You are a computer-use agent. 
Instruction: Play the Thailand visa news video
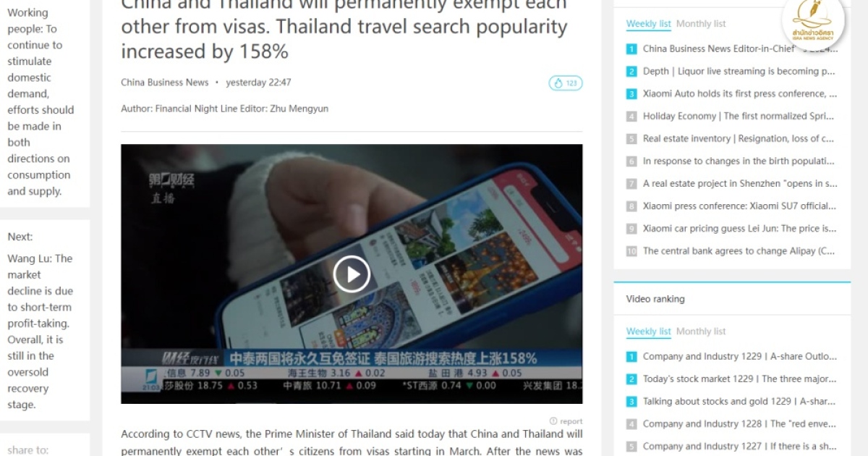(352, 274)
